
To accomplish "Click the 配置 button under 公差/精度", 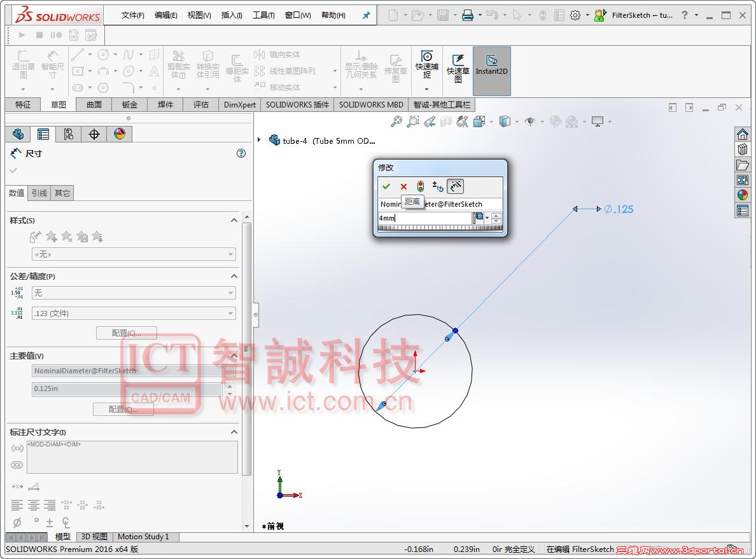I will tap(127, 333).
